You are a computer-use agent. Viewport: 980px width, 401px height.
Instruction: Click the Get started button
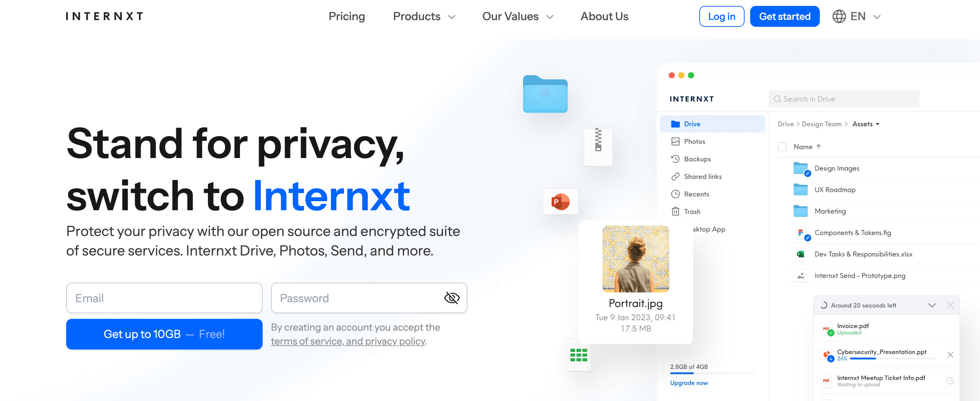tap(784, 16)
